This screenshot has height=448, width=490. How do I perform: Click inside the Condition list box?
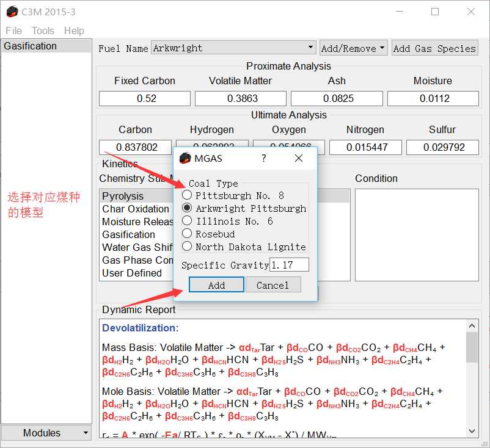pyautogui.click(x=417, y=235)
